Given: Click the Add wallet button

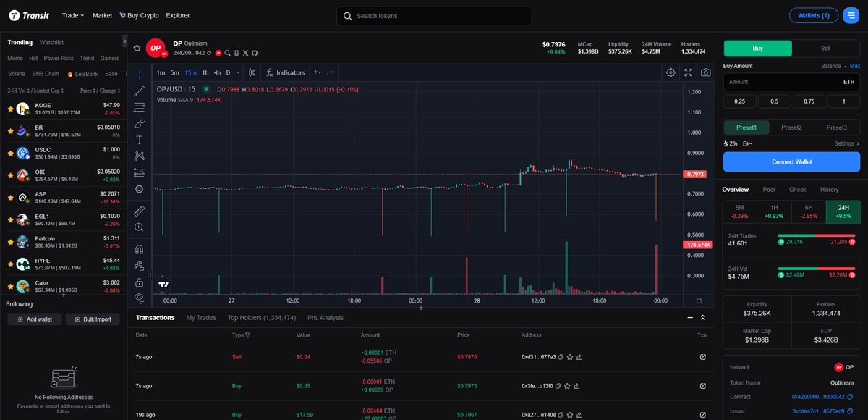Looking at the screenshot, I should (34, 319).
